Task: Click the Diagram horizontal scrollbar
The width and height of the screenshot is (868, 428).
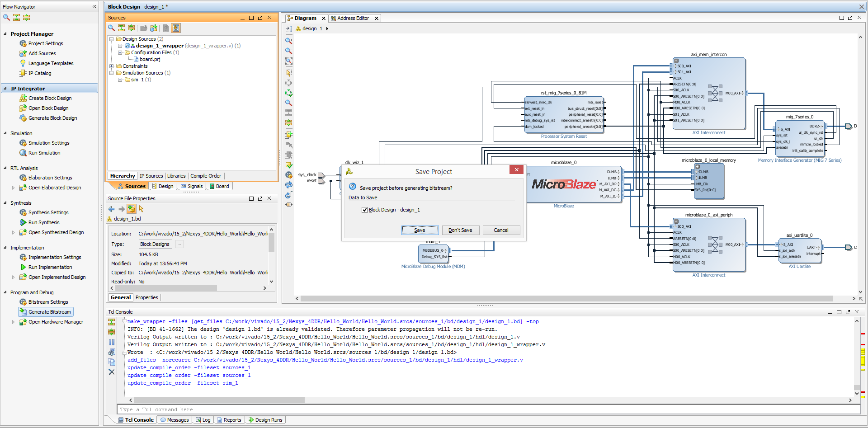Action: (566, 298)
